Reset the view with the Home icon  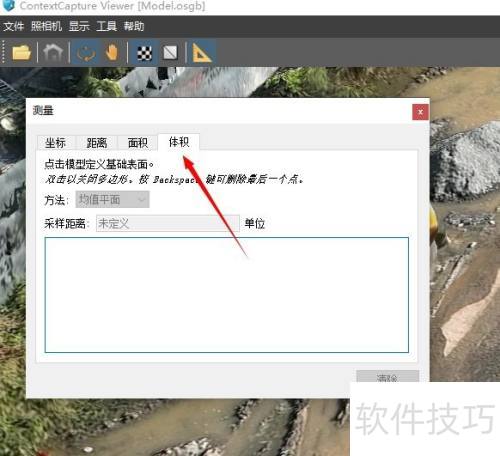pyautogui.click(x=53, y=53)
